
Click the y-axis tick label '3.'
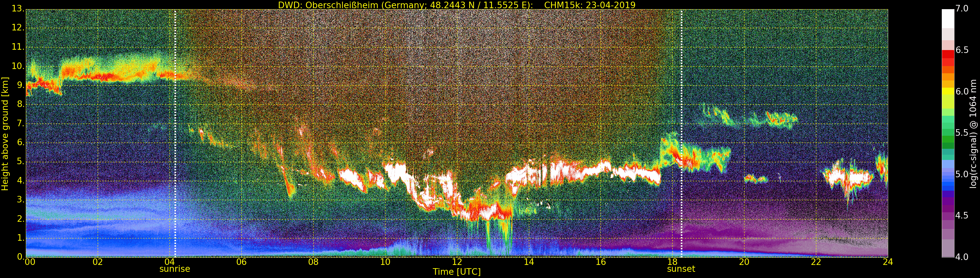click(x=20, y=200)
